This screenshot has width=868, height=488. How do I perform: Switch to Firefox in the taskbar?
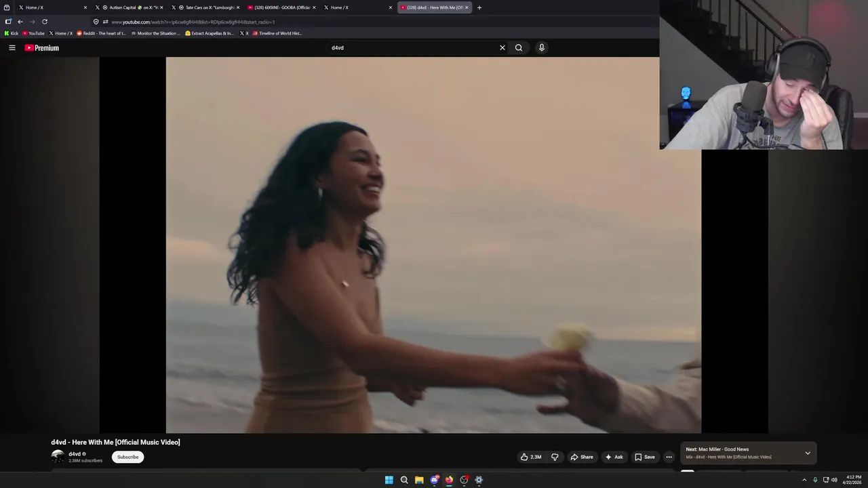[x=449, y=480]
